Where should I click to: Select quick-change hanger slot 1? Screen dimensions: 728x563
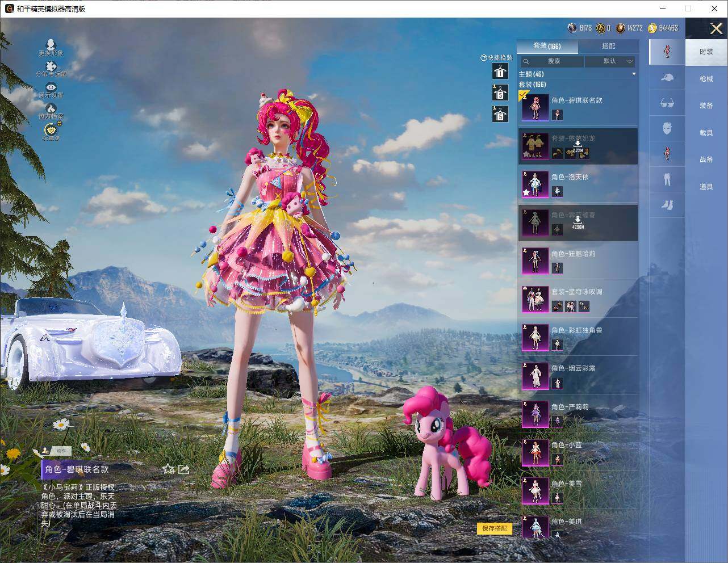point(500,72)
